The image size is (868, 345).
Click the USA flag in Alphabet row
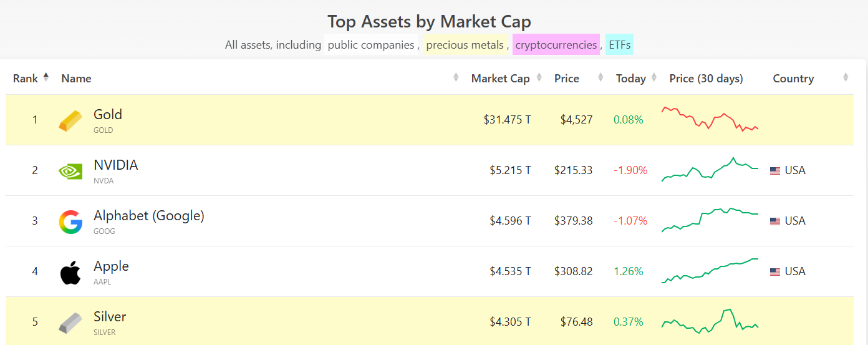pyautogui.click(x=775, y=221)
